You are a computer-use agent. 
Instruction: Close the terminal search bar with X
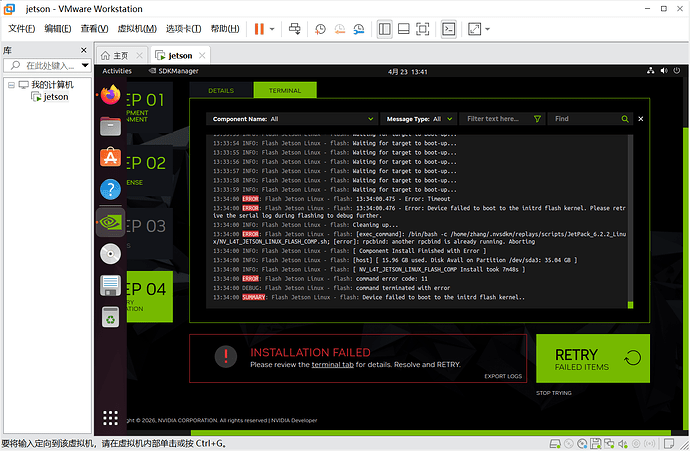click(641, 119)
